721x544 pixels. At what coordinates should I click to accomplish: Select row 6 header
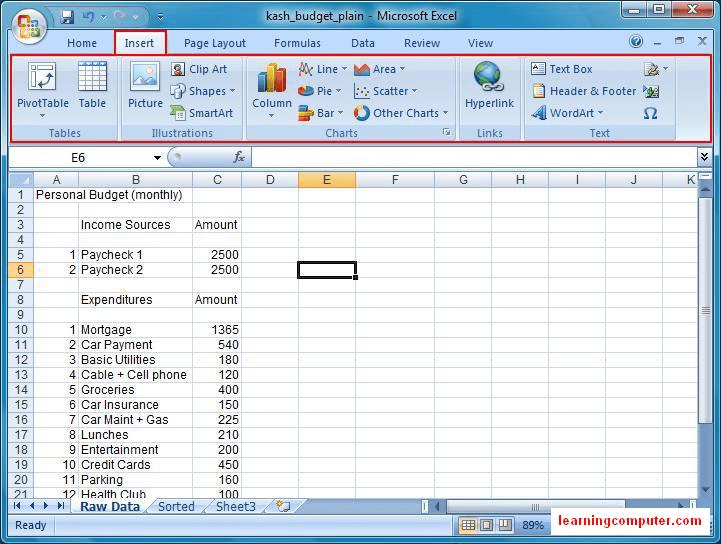[21, 270]
